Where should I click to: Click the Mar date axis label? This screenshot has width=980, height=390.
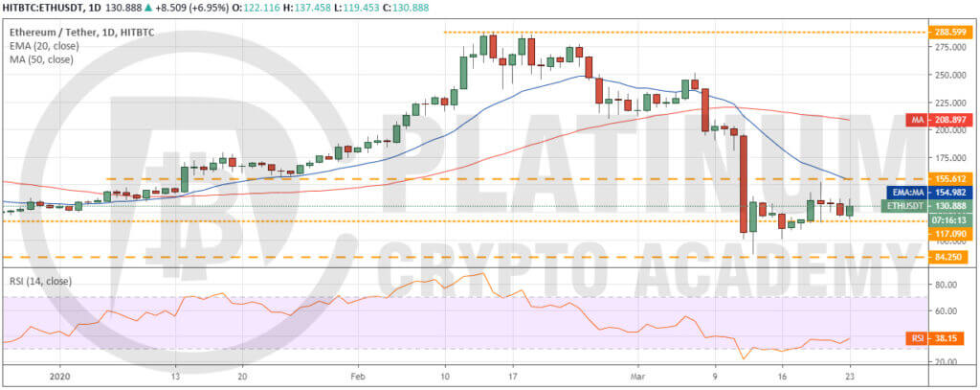coord(638,378)
